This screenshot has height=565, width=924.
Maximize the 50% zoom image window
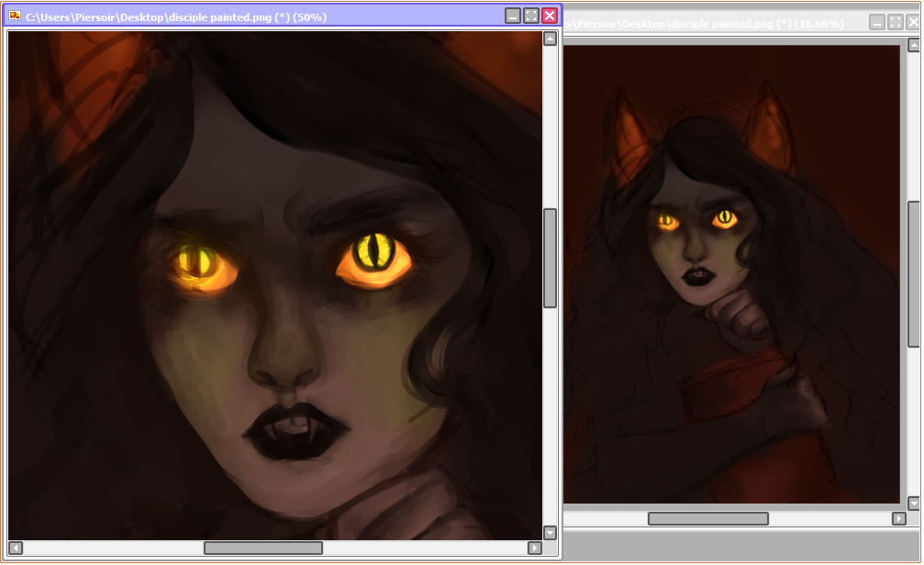(531, 16)
